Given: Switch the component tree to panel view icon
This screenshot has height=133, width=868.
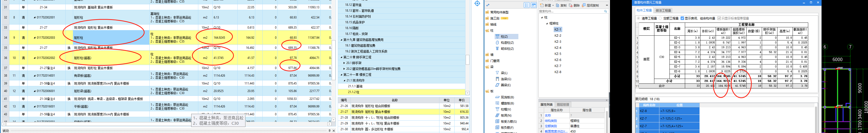Looking at the screenshot, I should coord(534,5).
